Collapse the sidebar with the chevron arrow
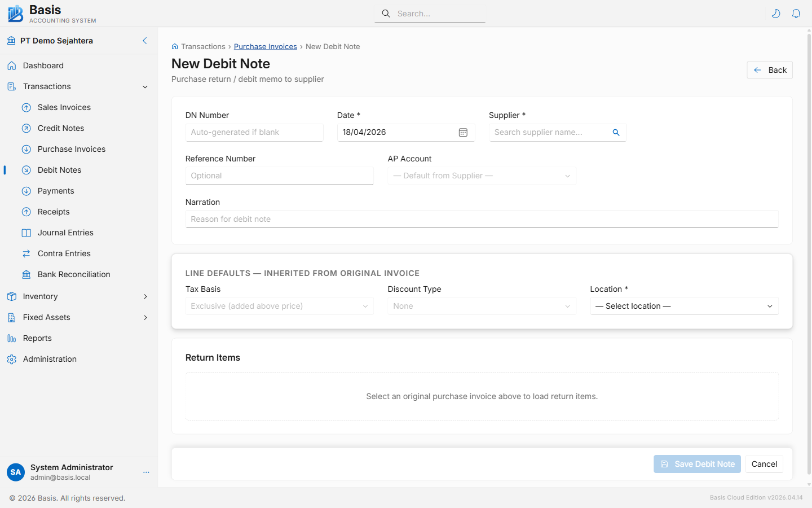The height and width of the screenshot is (508, 812). pyautogui.click(x=144, y=41)
